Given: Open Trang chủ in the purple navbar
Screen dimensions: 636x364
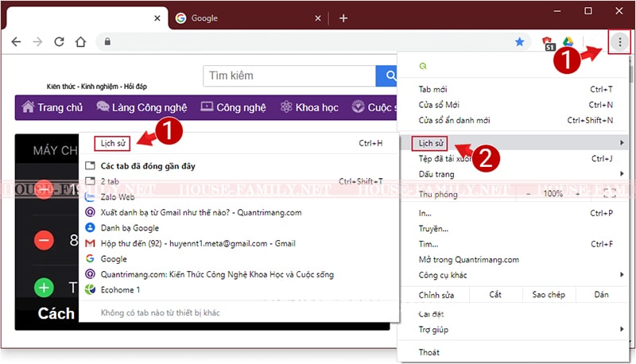Looking at the screenshot, I should pyautogui.click(x=52, y=107).
